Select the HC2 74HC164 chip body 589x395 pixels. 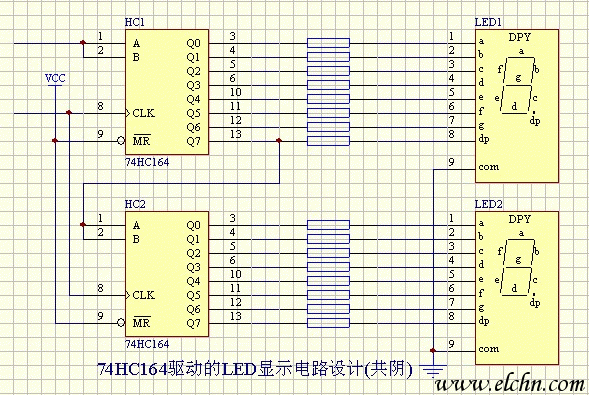[167, 274]
